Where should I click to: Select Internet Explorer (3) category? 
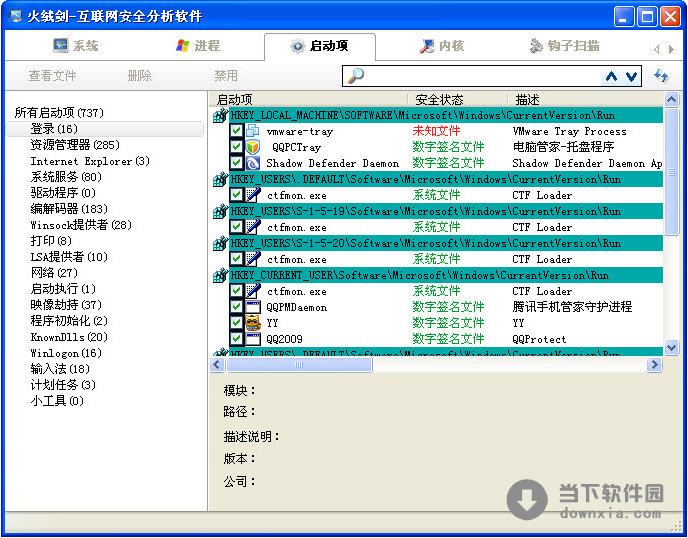coord(90,161)
